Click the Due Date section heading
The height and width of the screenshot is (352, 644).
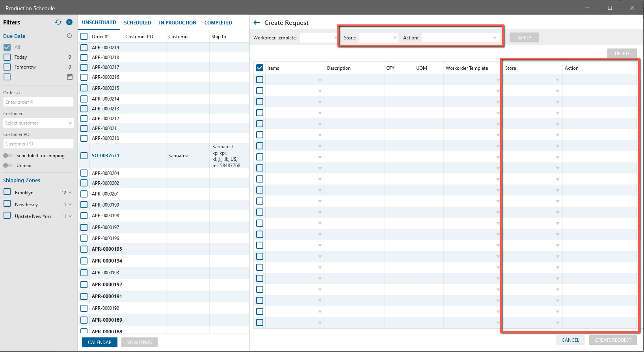pyautogui.click(x=14, y=36)
